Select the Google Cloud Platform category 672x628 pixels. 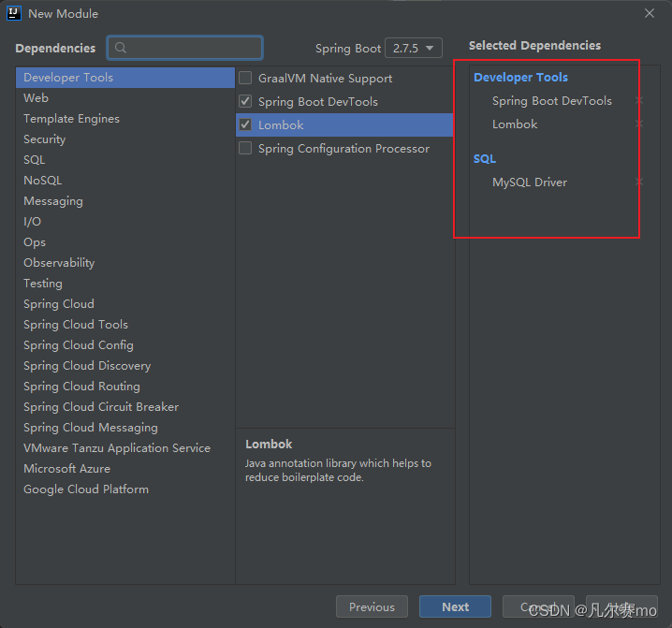pos(125,489)
